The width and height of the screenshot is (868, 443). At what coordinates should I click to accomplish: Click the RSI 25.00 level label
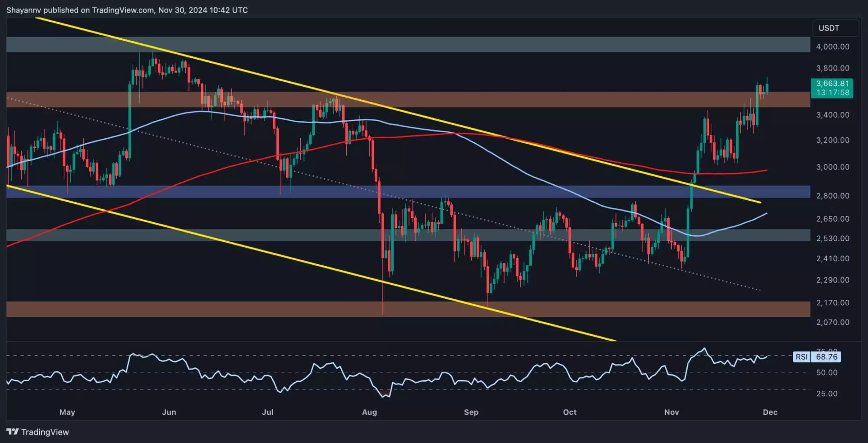pyautogui.click(x=827, y=394)
